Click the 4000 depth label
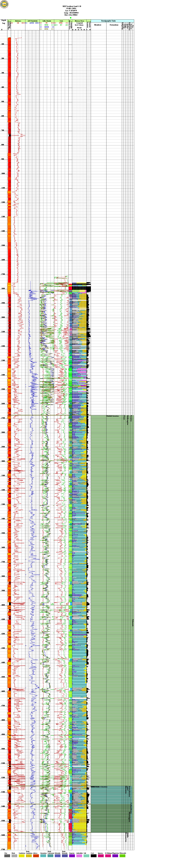This screenshot has width=170, height=868. click(3, 605)
